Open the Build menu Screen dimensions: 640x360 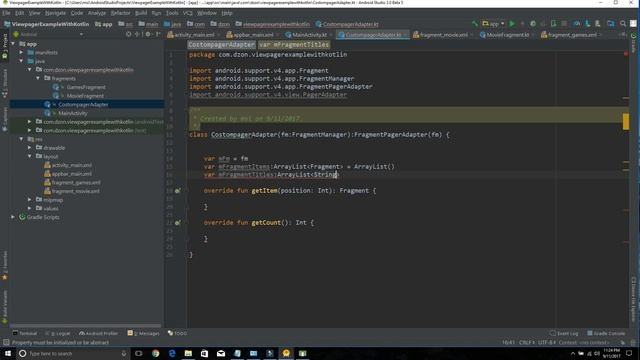[141, 13]
